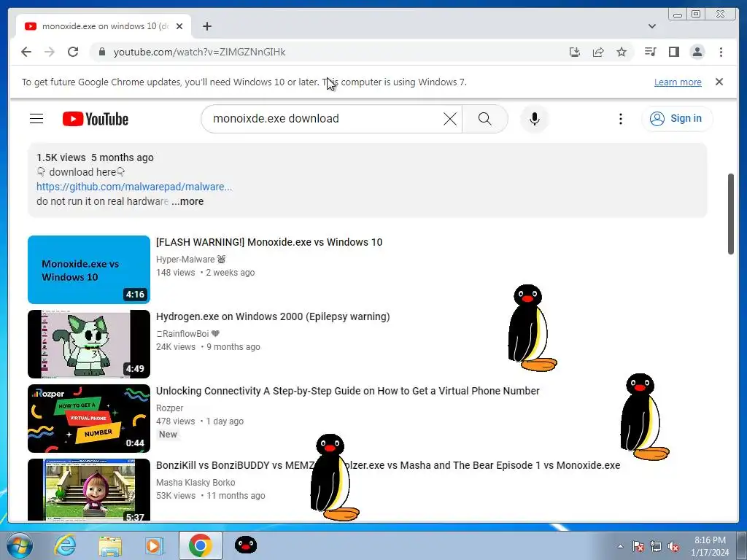Click '1.5K views 5 months ago' text
The width and height of the screenshot is (747, 560).
pyautogui.click(x=95, y=157)
